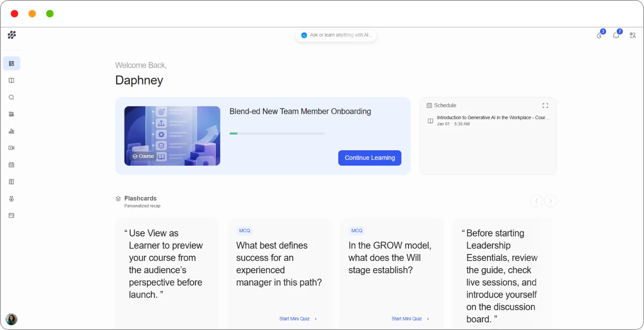Show next flashcards with right chevron
The height and width of the screenshot is (330, 644).
[551, 201]
